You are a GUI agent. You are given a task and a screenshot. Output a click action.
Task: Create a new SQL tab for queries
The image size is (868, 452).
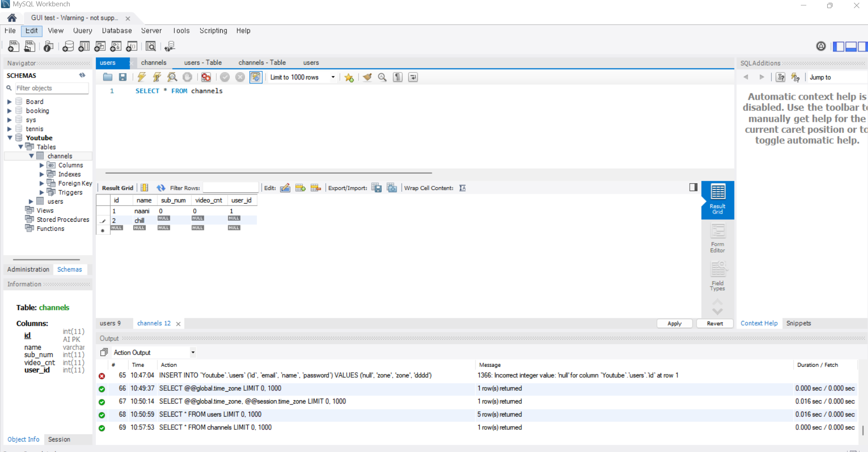(14, 46)
